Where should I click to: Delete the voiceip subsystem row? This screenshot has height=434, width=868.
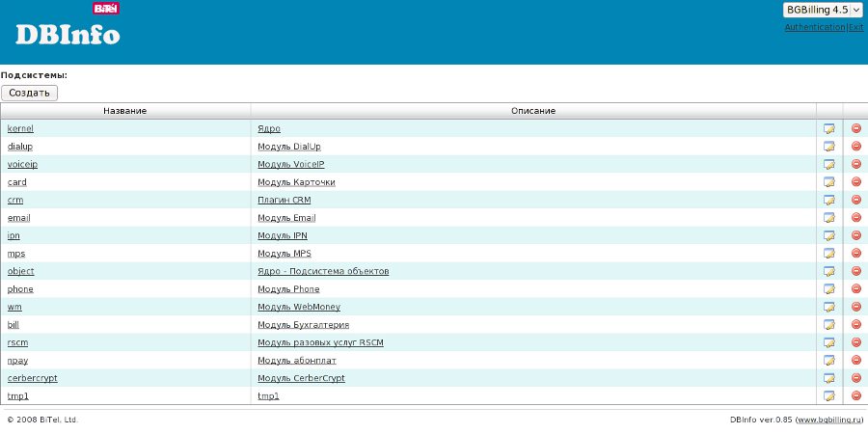coord(856,164)
